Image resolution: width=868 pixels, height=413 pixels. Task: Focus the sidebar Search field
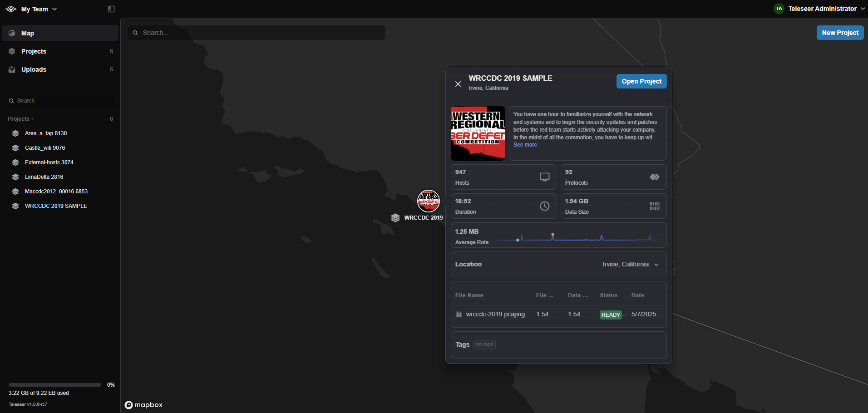[60, 101]
